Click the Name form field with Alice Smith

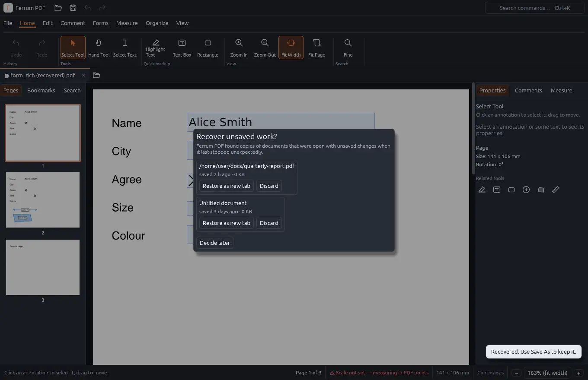[x=281, y=122]
